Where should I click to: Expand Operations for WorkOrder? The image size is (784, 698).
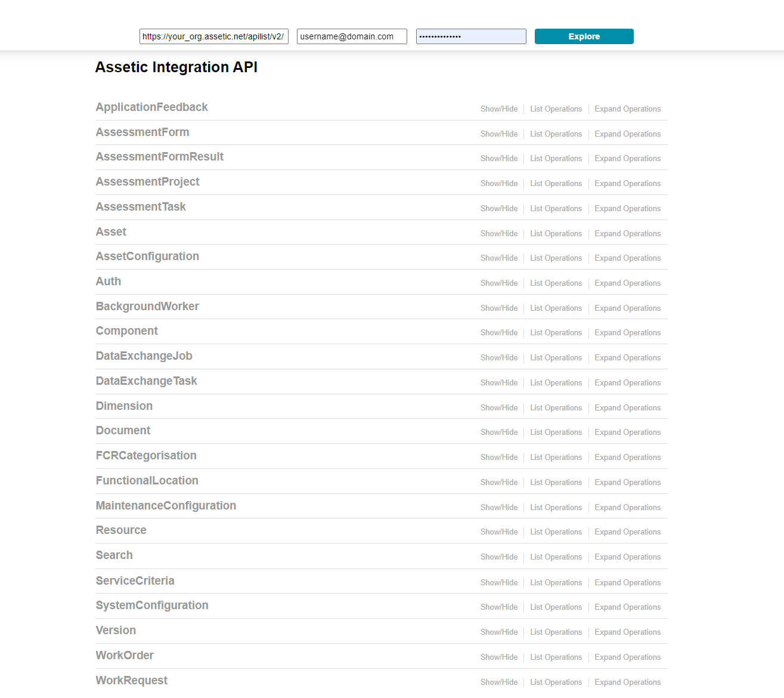coord(627,657)
